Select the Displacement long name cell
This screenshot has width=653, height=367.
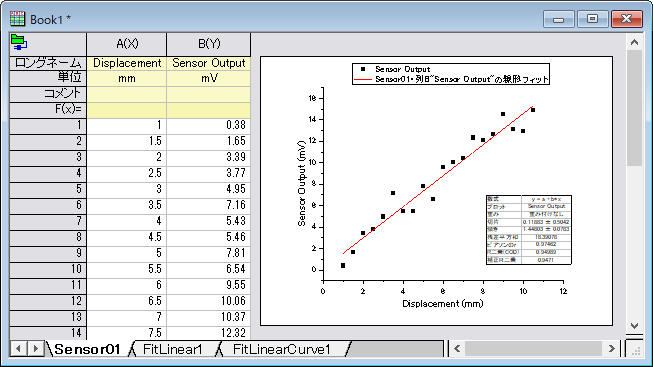click(127, 63)
